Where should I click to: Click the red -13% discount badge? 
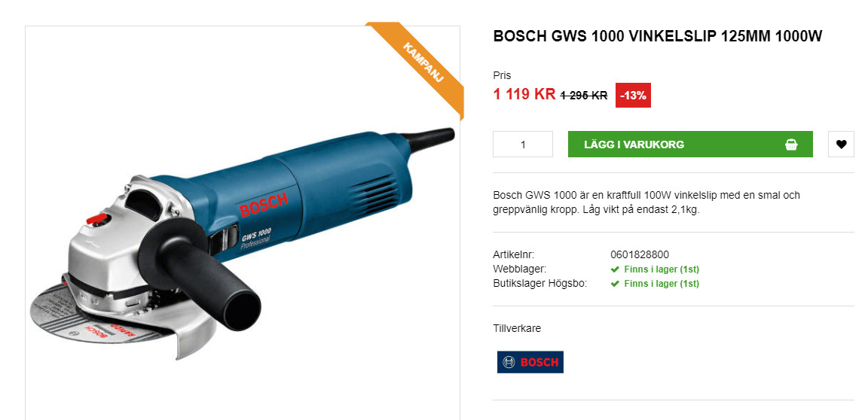(633, 95)
